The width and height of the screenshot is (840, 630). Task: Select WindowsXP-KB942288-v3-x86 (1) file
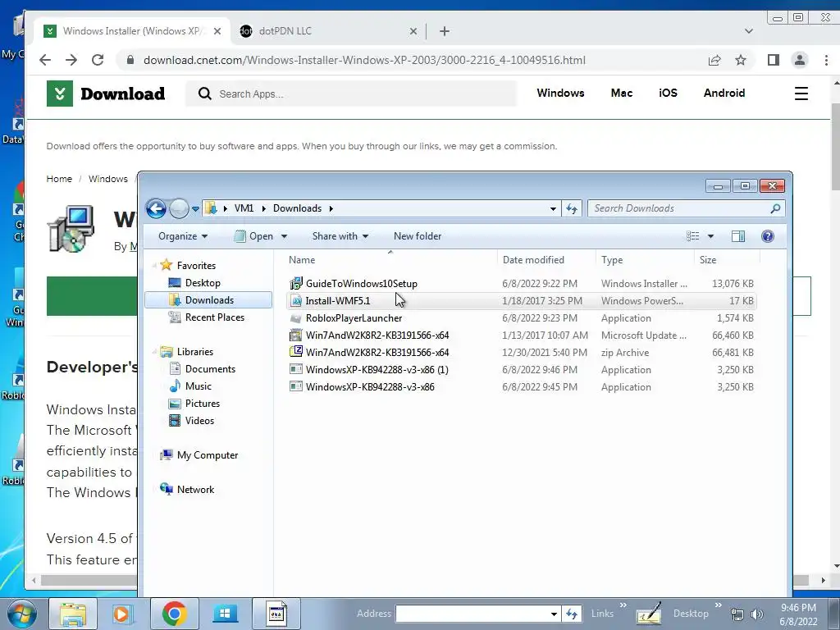(521, 370)
